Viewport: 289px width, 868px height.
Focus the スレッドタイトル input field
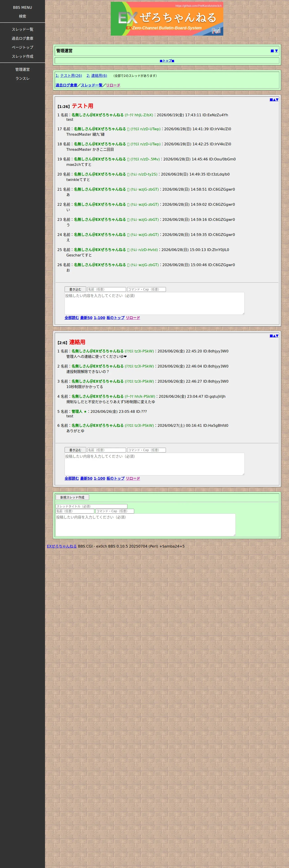coord(92,506)
